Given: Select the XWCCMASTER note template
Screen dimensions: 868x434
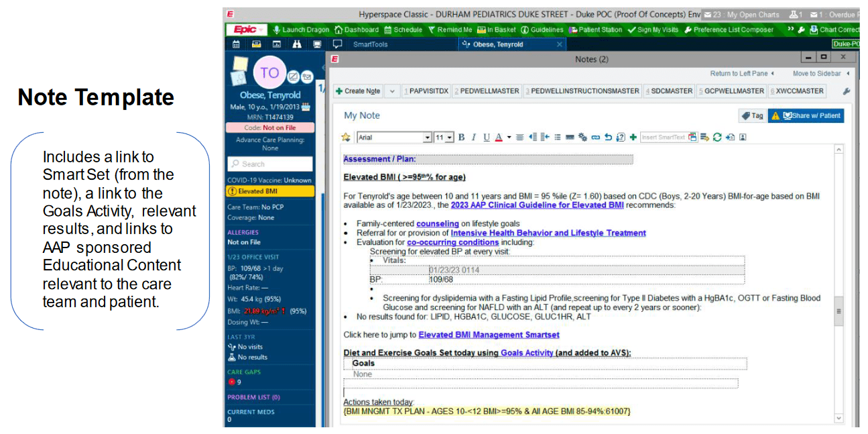Looking at the screenshot, I should click(796, 91).
